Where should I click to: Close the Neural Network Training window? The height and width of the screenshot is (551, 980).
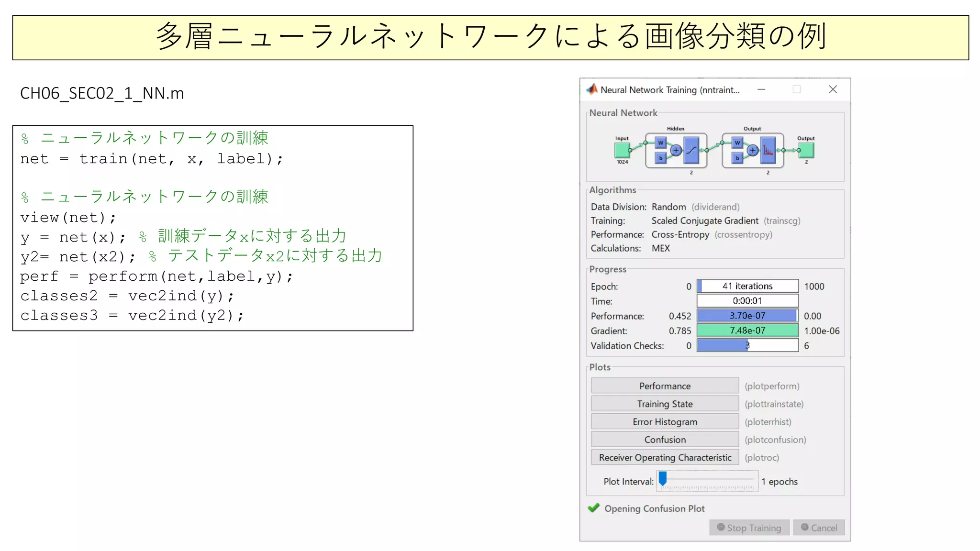click(x=833, y=89)
